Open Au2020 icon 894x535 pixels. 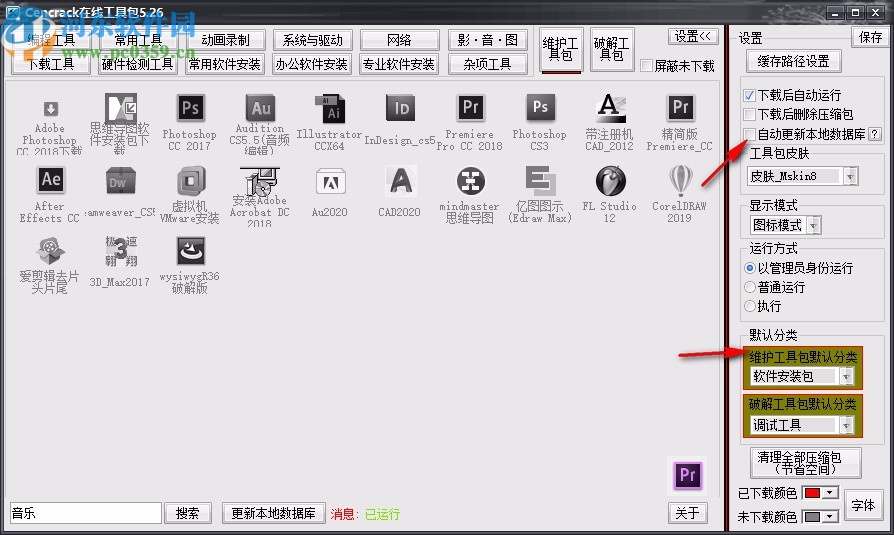[x=330, y=183]
